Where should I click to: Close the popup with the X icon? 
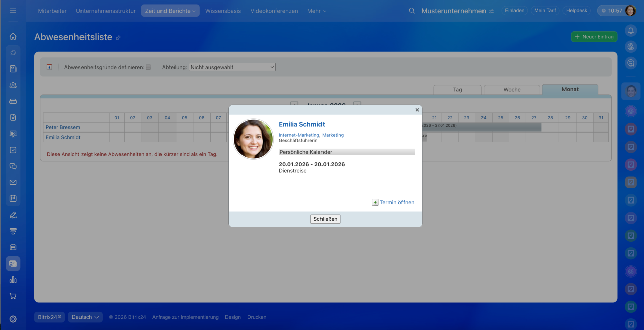(417, 110)
